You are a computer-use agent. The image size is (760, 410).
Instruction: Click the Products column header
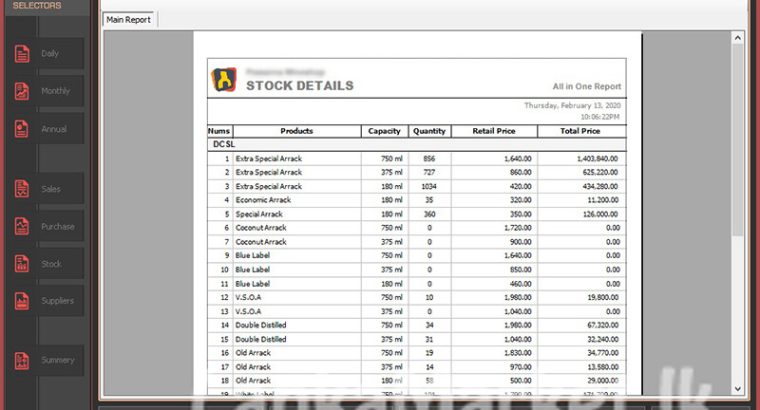click(296, 131)
